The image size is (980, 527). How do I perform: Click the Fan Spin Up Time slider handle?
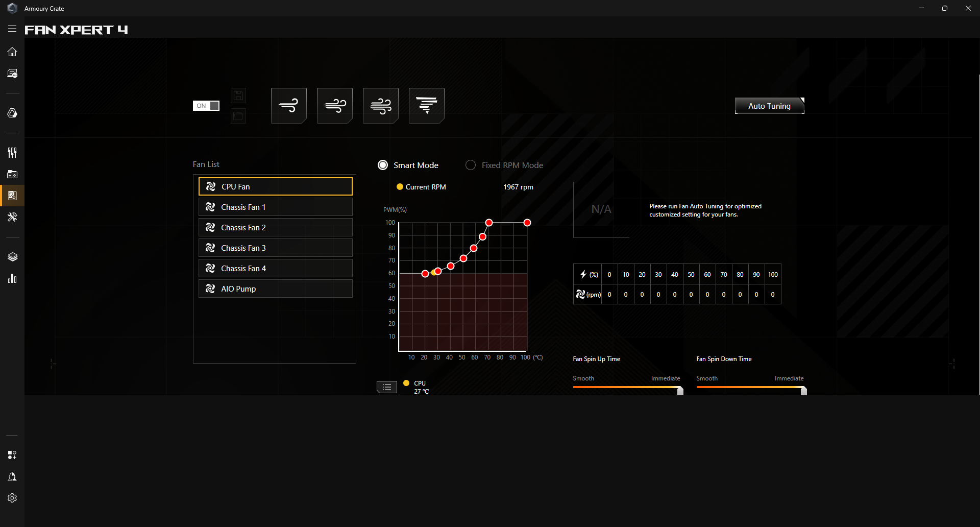point(680,391)
